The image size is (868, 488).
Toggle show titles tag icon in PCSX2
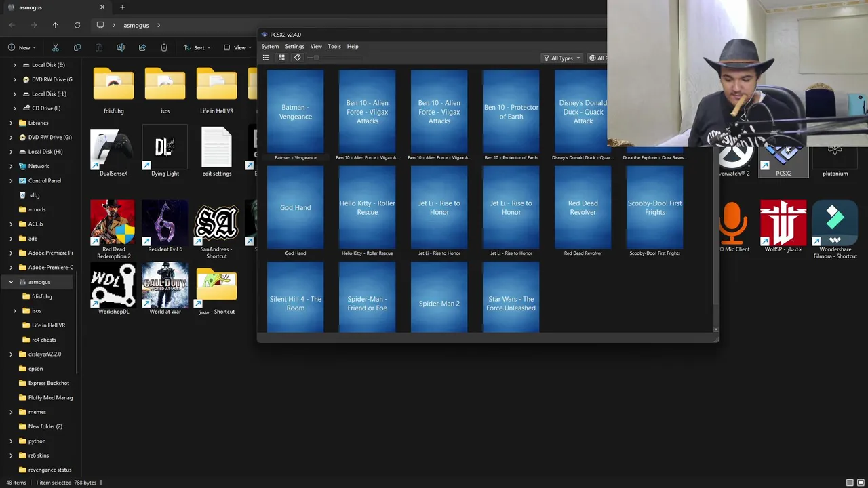point(297,58)
